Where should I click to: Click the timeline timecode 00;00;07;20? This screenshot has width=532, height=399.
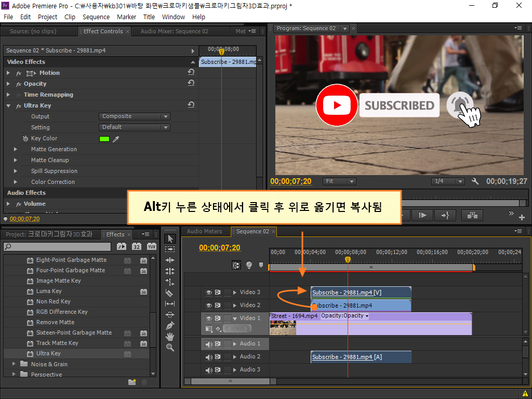point(220,248)
